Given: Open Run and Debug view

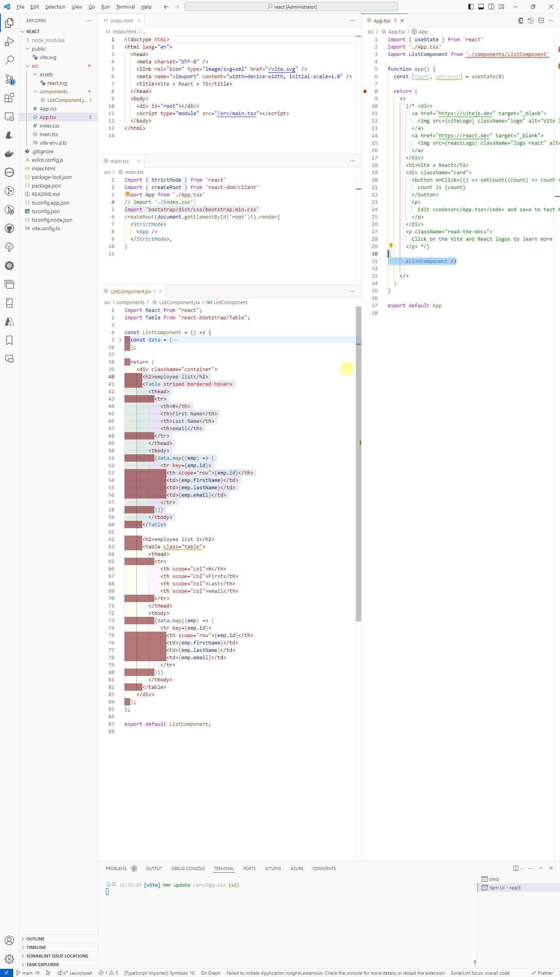Looking at the screenshot, I should click(9, 42).
